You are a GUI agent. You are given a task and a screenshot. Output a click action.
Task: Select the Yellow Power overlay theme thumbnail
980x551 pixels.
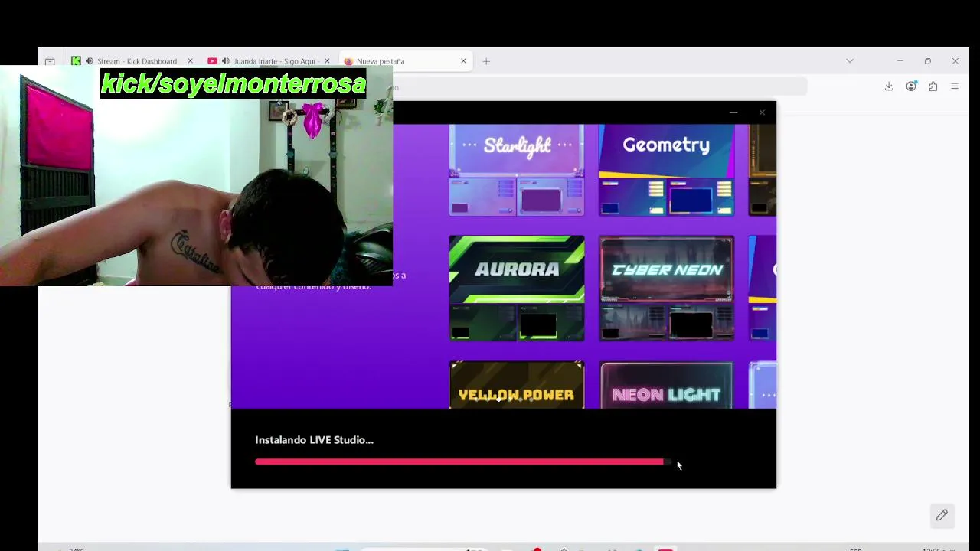click(x=517, y=385)
